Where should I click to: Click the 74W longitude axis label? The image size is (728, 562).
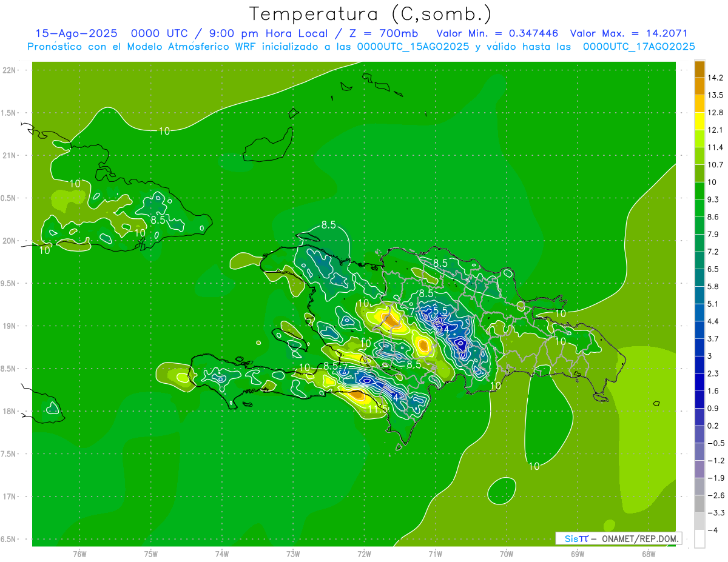[x=222, y=554]
